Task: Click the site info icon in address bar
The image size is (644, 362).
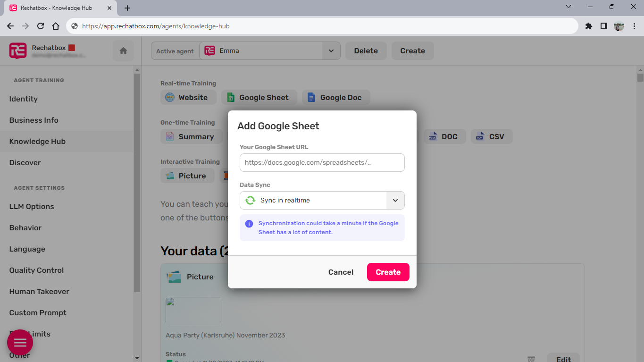Action: point(75,26)
